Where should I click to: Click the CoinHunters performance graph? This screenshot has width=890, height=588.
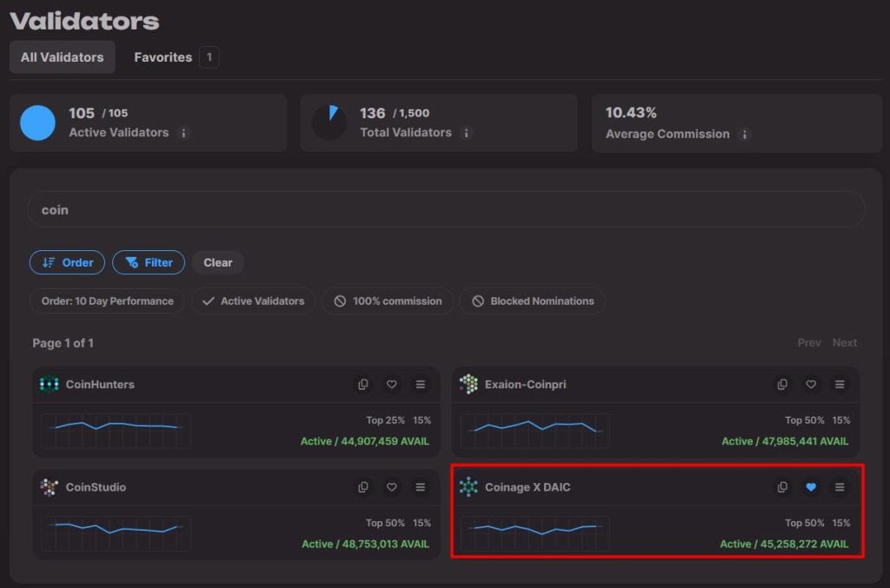[116, 431]
